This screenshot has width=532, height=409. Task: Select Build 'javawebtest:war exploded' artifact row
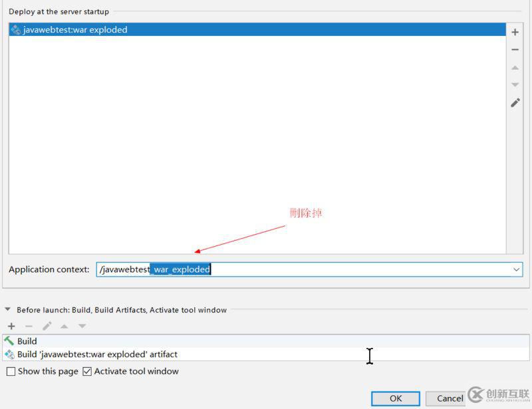click(x=265, y=354)
